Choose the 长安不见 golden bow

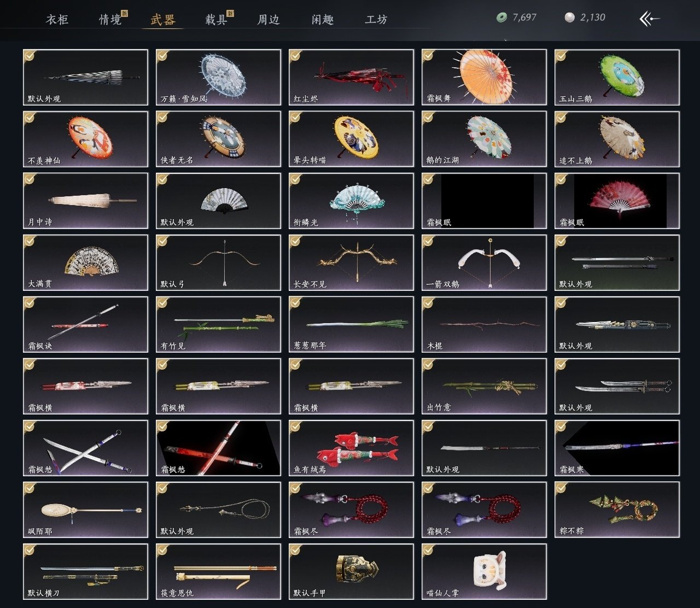[351, 262]
